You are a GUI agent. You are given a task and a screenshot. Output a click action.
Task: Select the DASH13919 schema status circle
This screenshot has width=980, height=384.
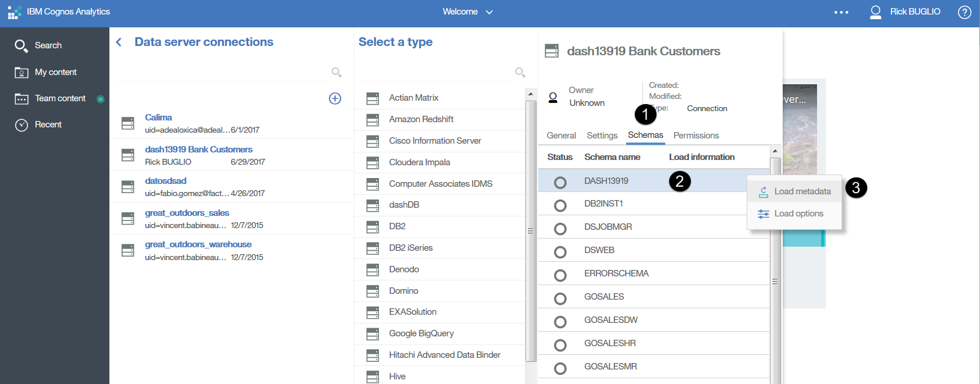pyautogui.click(x=560, y=183)
